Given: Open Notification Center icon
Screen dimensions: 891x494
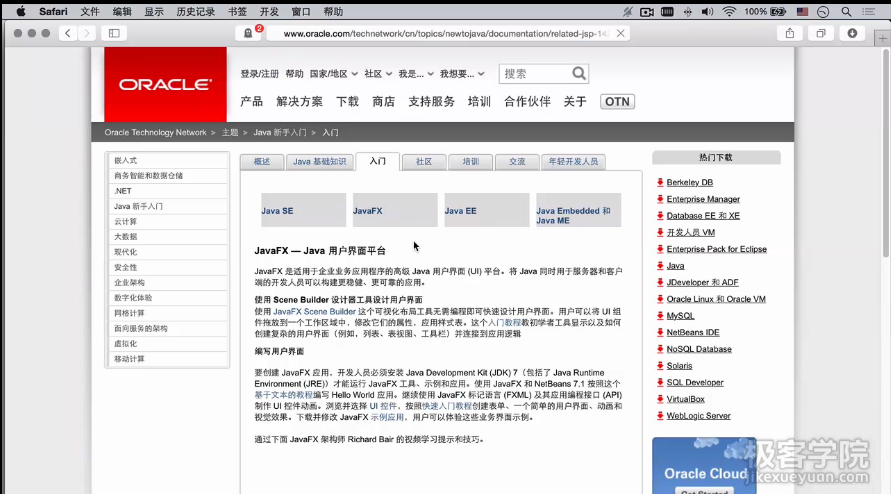Looking at the screenshot, I should coord(869,11).
